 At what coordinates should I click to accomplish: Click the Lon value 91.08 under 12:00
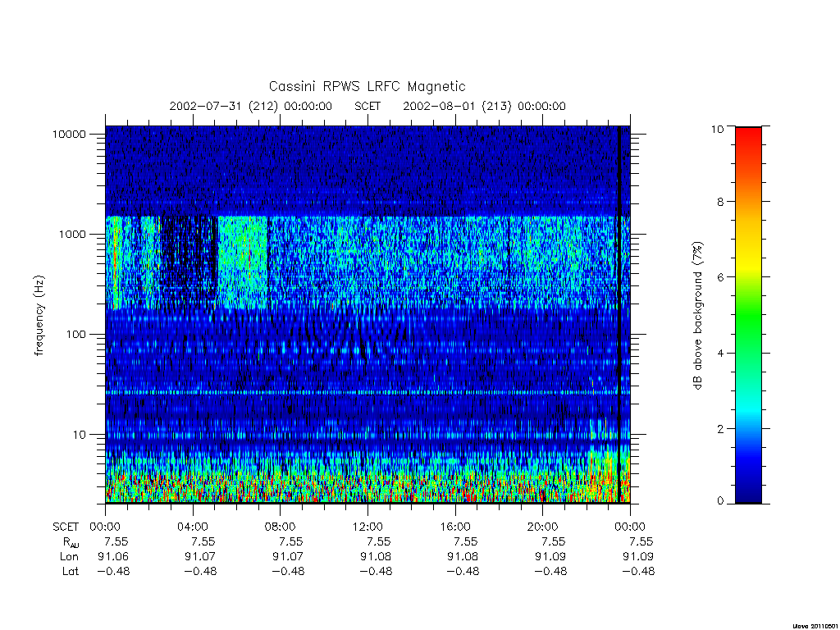tap(376, 557)
